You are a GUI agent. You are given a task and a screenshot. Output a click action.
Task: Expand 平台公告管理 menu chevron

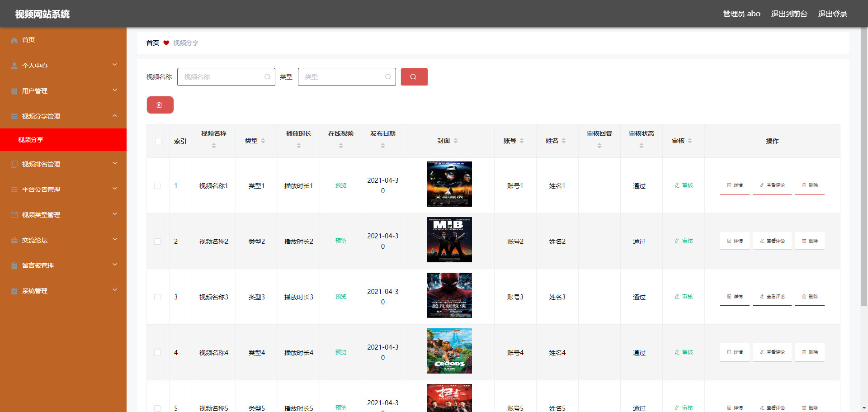click(115, 189)
